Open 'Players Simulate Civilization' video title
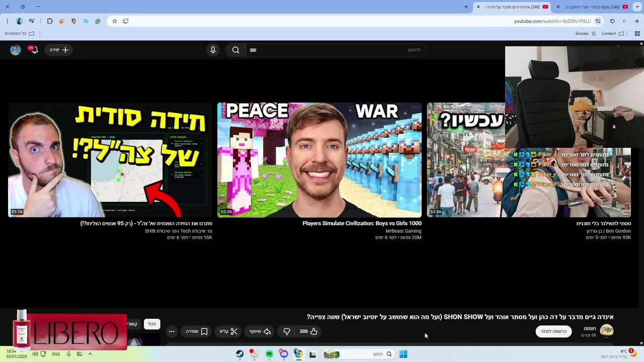 tap(362, 223)
